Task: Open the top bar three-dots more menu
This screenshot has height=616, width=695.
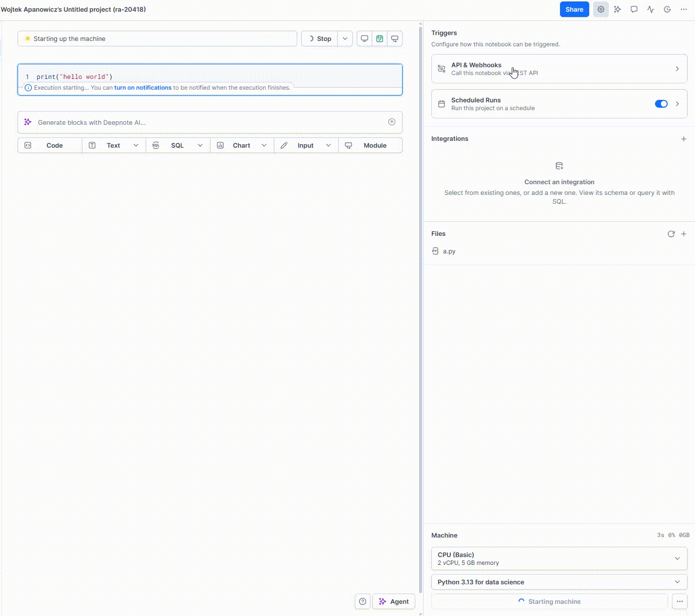Action: [x=684, y=9]
